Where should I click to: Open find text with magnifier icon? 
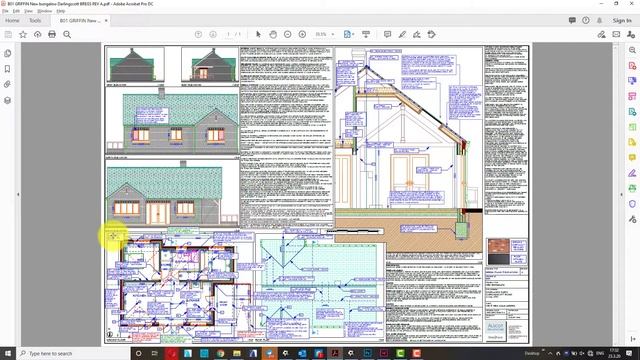pos(67,35)
